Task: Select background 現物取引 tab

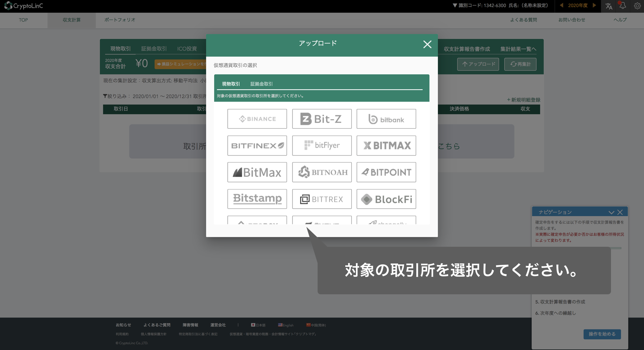Action: click(x=120, y=49)
